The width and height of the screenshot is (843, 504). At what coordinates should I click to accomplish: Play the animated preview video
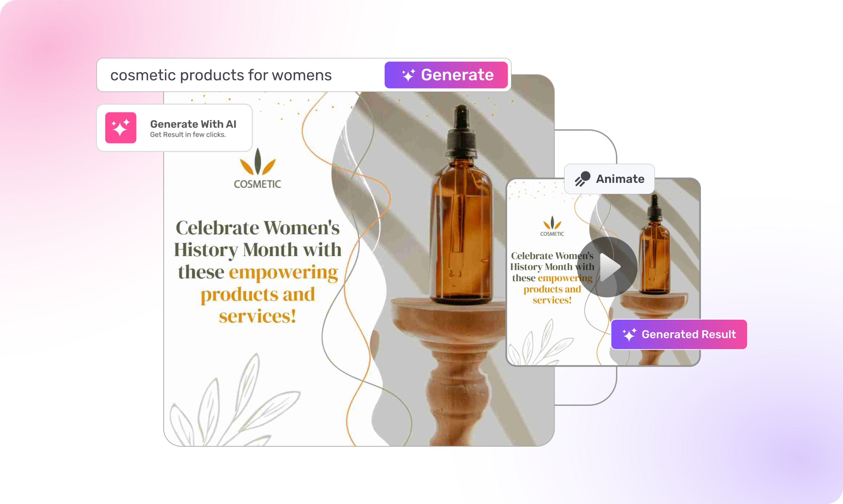click(x=607, y=267)
